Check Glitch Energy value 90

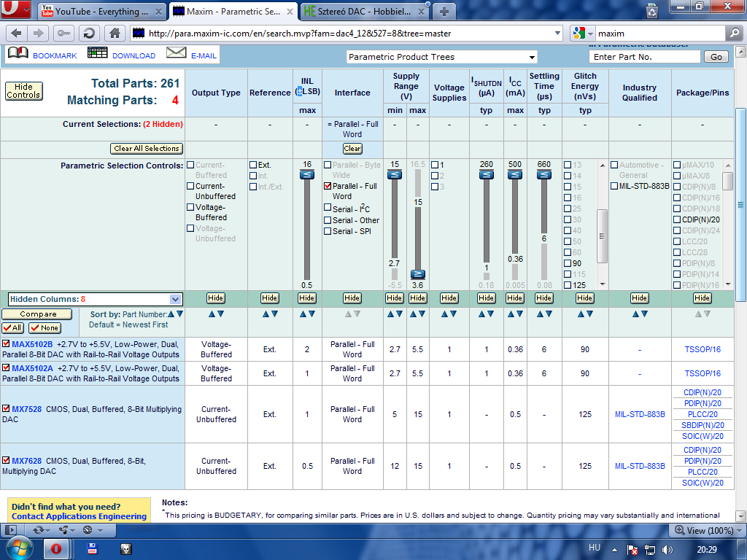point(568,263)
